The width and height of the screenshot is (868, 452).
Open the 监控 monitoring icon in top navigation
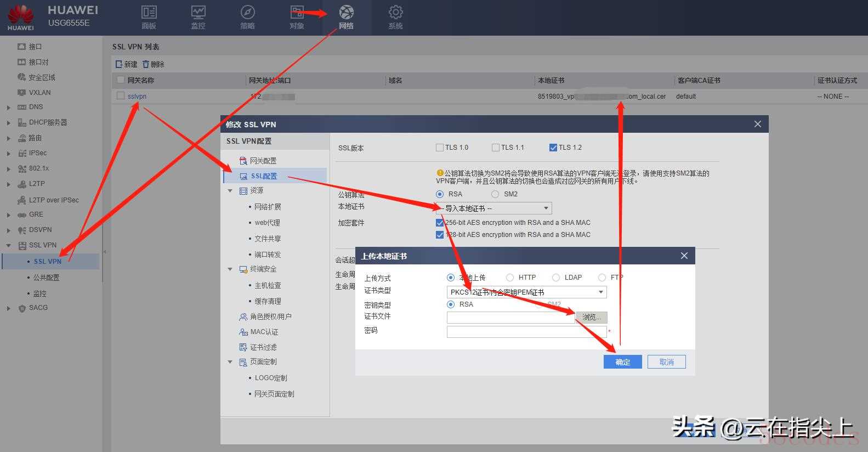click(x=198, y=13)
